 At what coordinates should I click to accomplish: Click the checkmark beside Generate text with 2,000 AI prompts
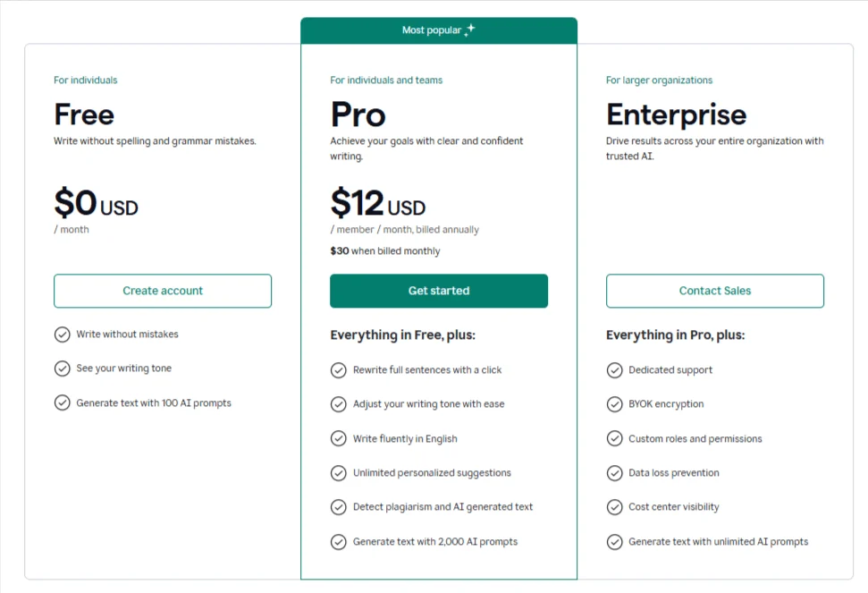(339, 541)
